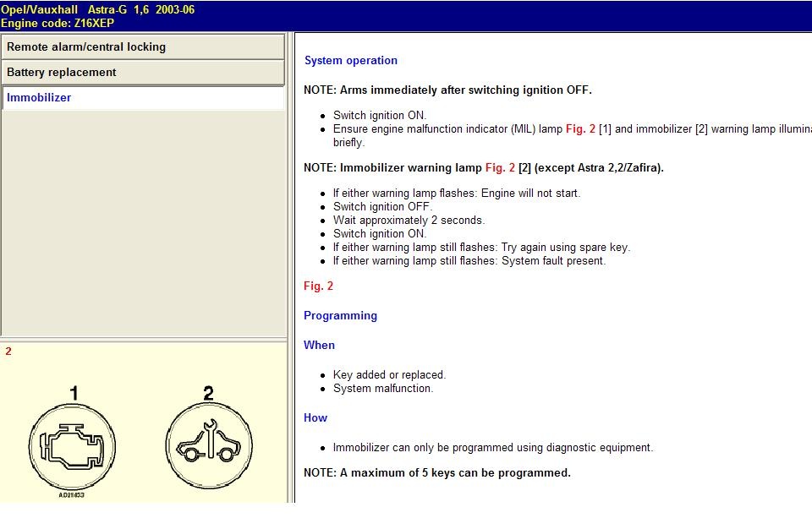Image resolution: width=812 pixels, height=518 pixels.
Task: Click the "System malfunction." bullet
Action: pos(382,388)
